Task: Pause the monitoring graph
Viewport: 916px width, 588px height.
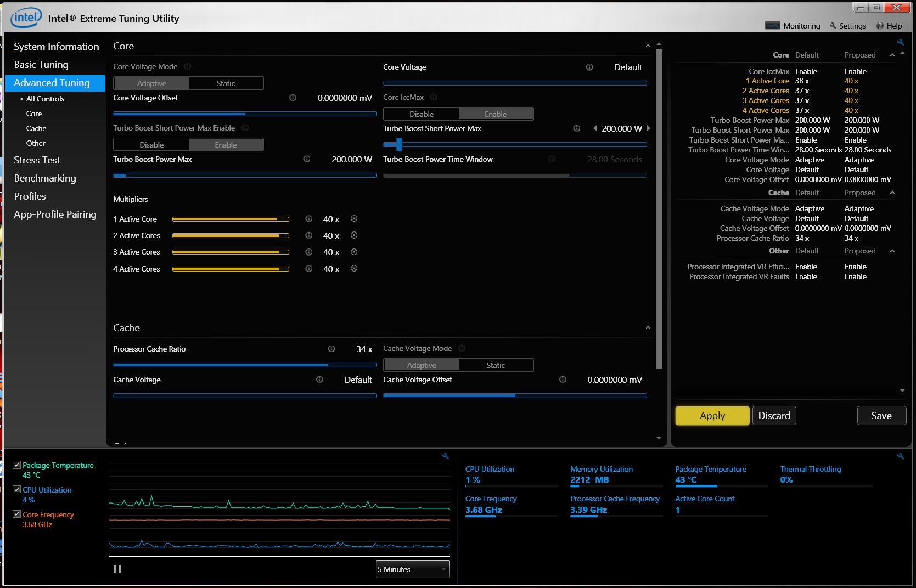Action: pos(117,569)
